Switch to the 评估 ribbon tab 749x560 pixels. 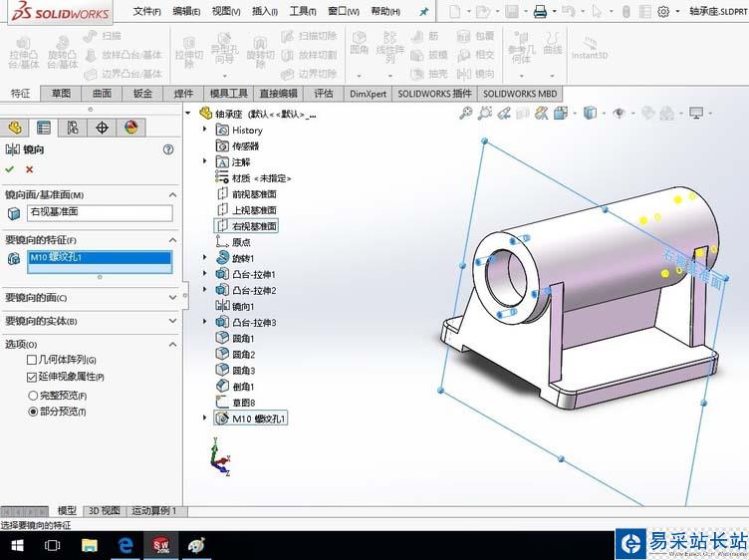tap(324, 94)
